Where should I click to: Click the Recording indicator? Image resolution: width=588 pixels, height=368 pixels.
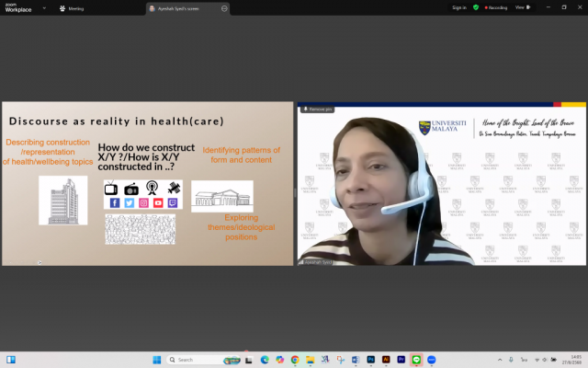[496, 7]
